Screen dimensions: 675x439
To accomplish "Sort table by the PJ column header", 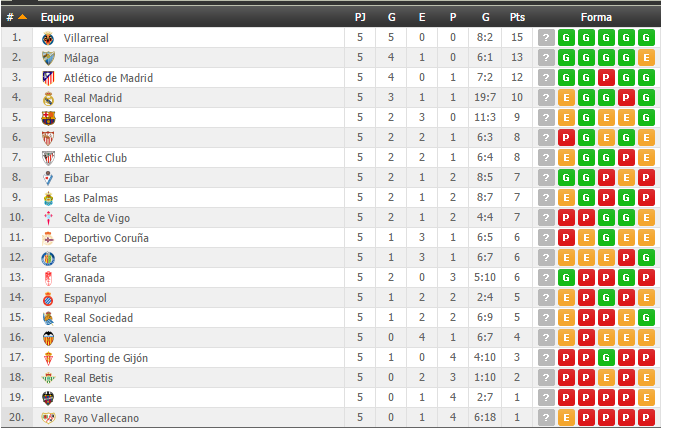I will click(360, 17).
